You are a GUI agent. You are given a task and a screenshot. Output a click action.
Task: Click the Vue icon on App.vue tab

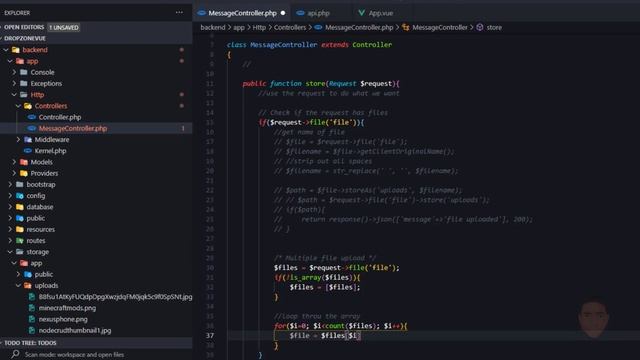(361, 13)
